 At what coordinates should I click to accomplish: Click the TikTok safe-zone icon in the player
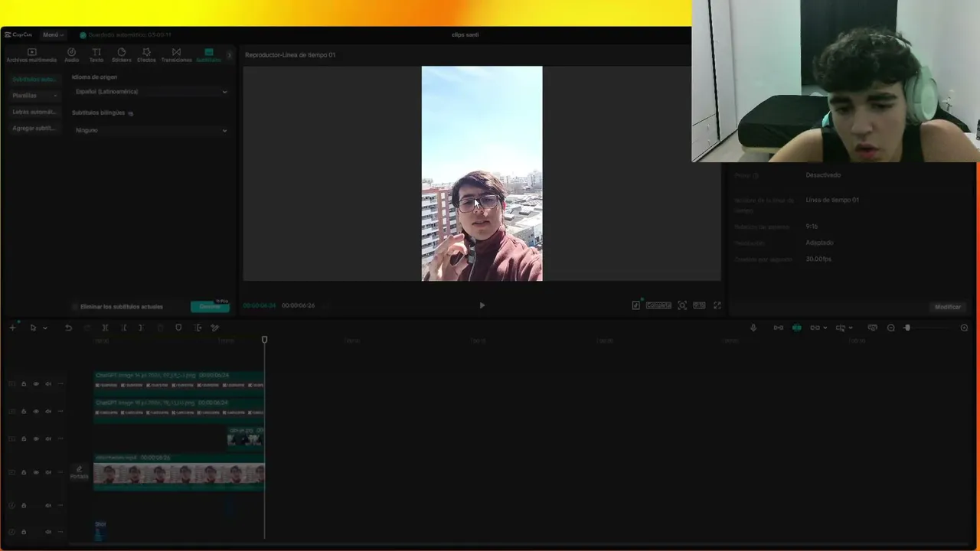point(635,305)
